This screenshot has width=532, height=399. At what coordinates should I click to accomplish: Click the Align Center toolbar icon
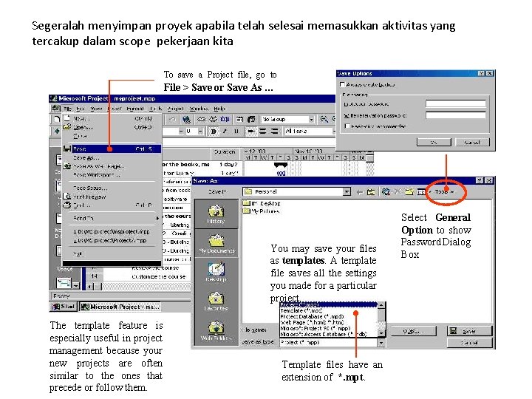tap(262, 132)
